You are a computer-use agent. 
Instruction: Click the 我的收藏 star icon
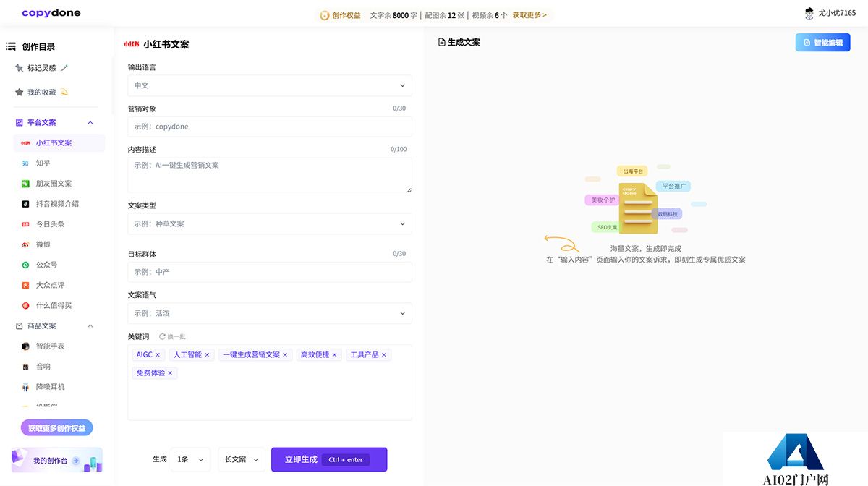click(19, 92)
